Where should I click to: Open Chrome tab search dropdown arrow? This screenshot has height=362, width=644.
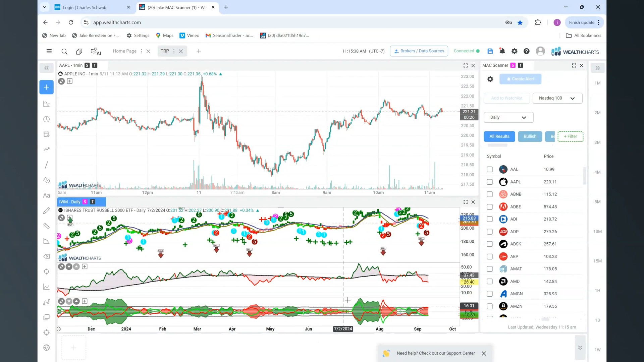(x=44, y=7)
